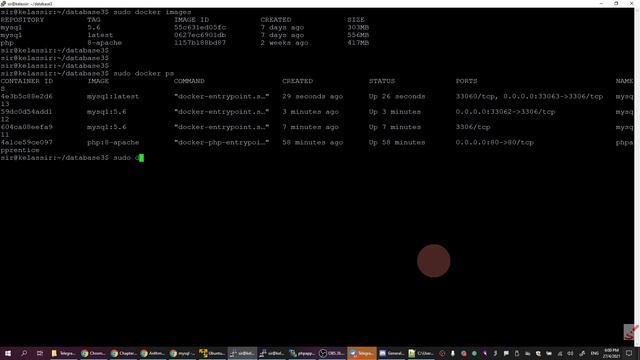
Task: Open the Notepad++ C:\Use... taskbar item
Action: pos(421,353)
